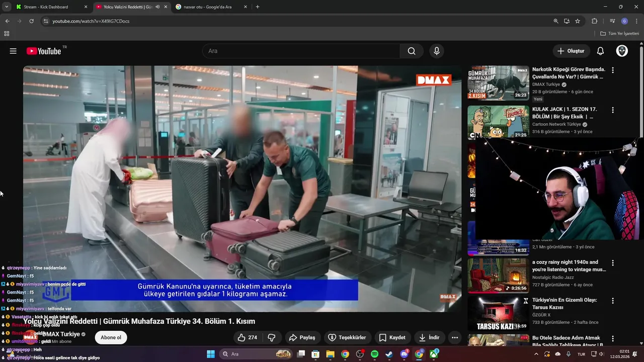This screenshot has width=644, height=362.
Task: Open more actions menu under video
Action: tap(455, 337)
